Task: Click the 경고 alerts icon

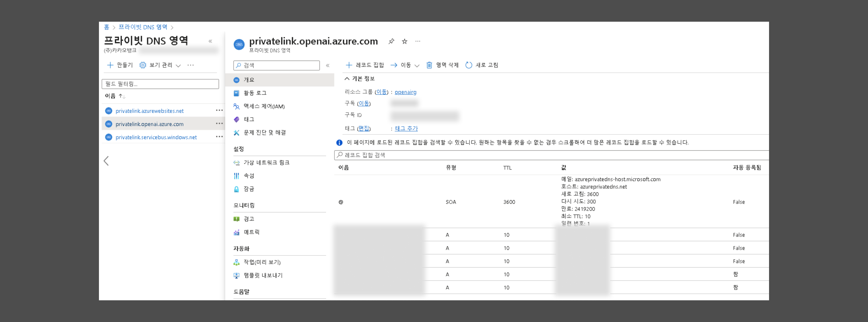Action: pos(237,219)
